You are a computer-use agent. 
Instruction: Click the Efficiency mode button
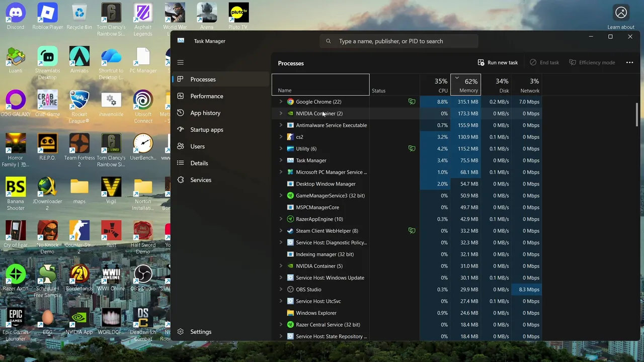click(592, 62)
